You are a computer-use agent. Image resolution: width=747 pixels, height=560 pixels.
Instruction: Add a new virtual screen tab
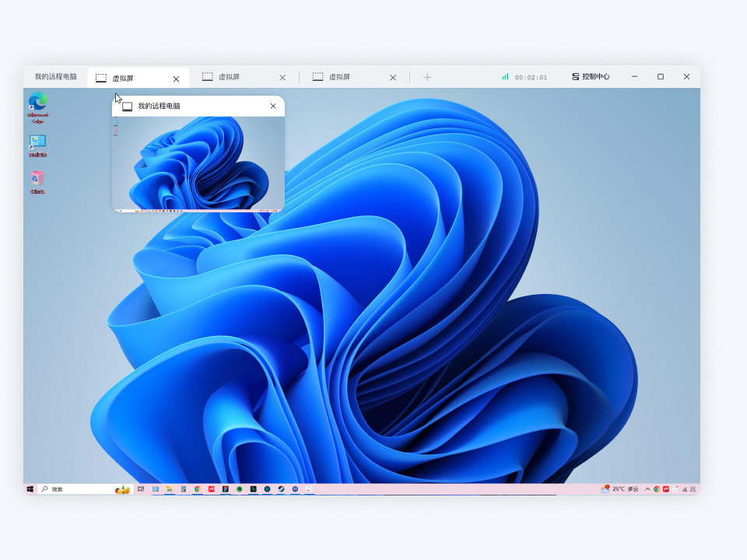click(427, 77)
